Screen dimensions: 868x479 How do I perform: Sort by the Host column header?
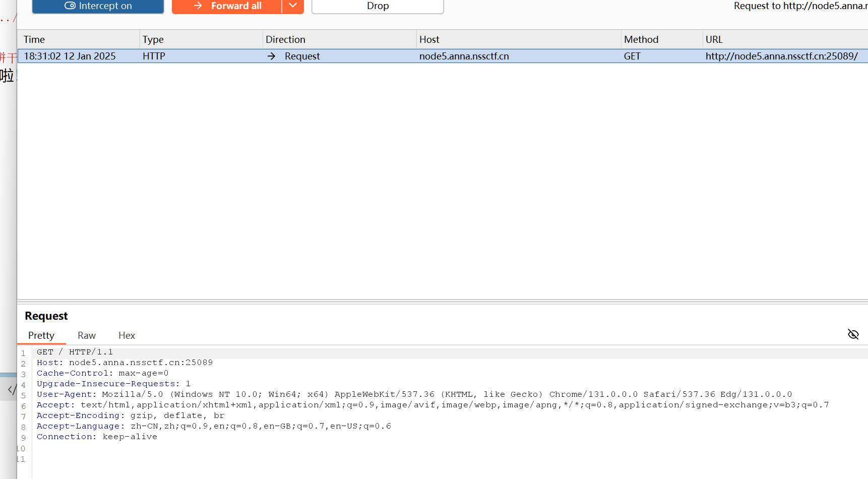429,39
